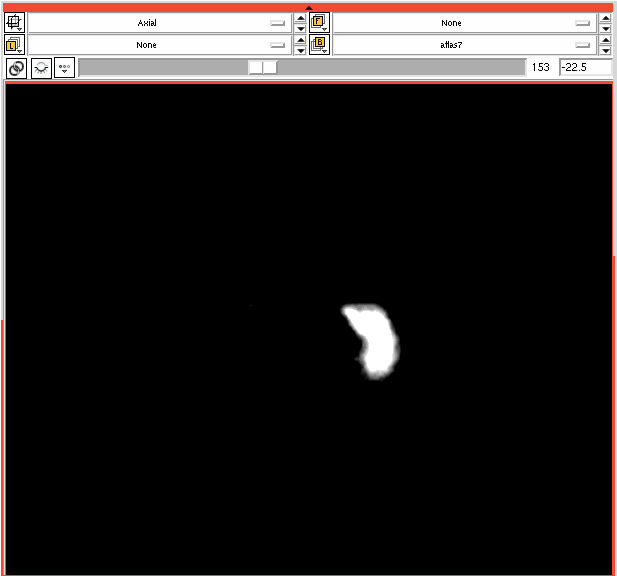Click the slice offset field showing -22.5
617x576 pixels.
[585, 67]
